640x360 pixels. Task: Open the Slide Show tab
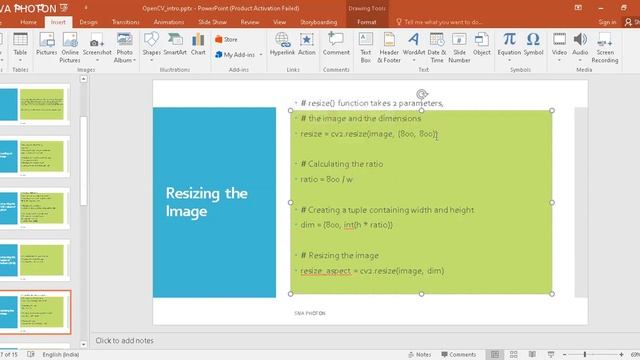click(212, 22)
